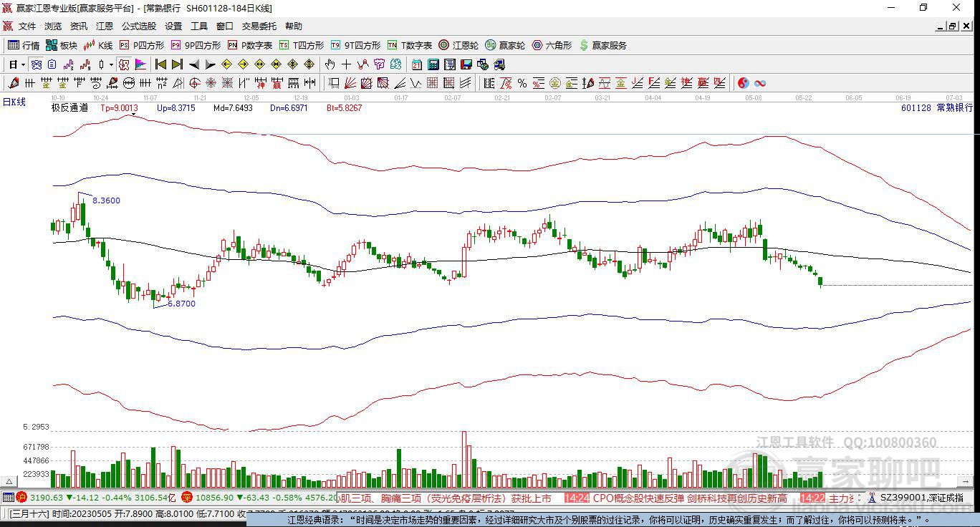
Task: Select the crosshair plus cursor
Action: point(346,64)
